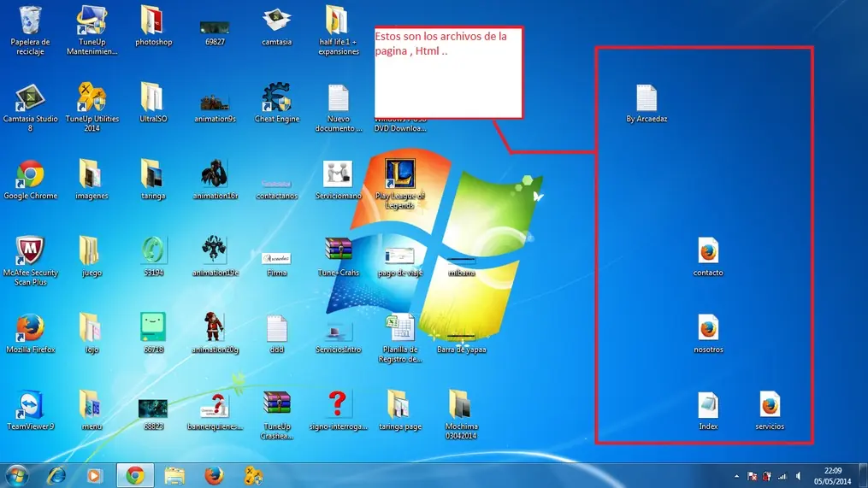The width and height of the screenshot is (868, 488).
Task: Select the nosotros HTML file
Action: tap(708, 329)
